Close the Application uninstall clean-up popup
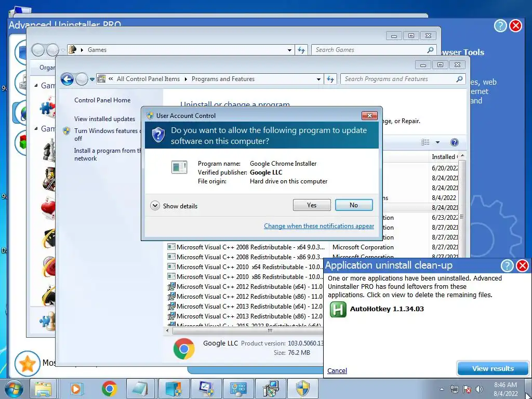The width and height of the screenshot is (532, 399). [522, 265]
